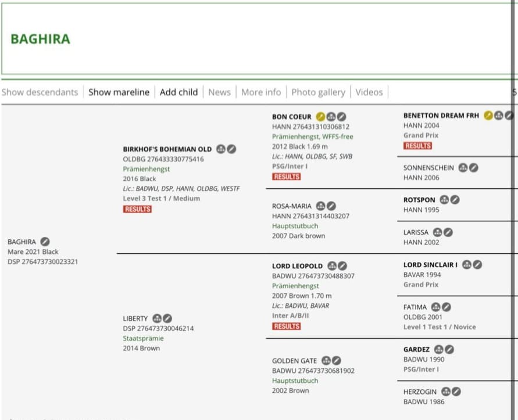Click the yellow icon beside BENETTON DREAM FRH
The width and height of the screenshot is (518, 420).
488,116
